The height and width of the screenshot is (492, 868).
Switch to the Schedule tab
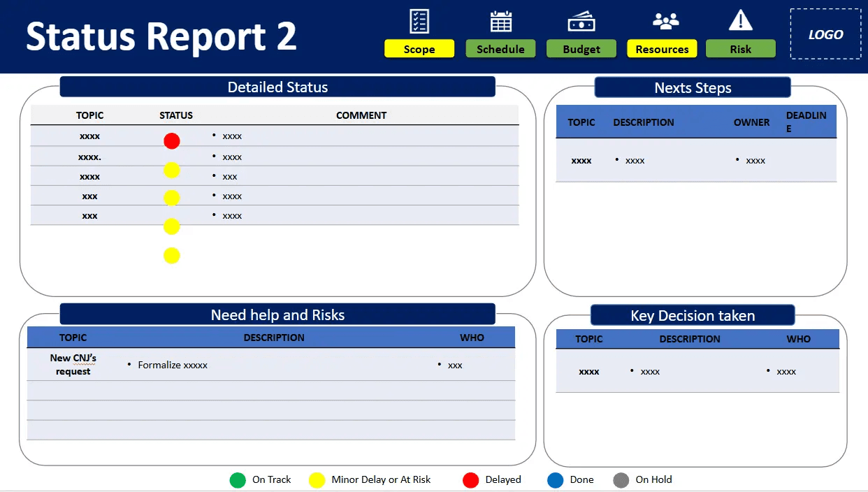(500, 49)
